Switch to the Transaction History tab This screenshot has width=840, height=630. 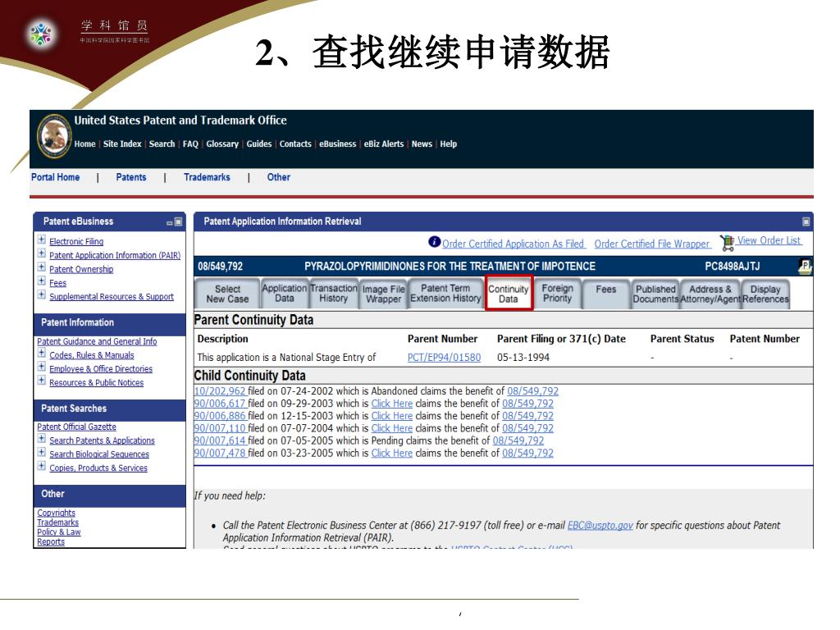[333, 294]
